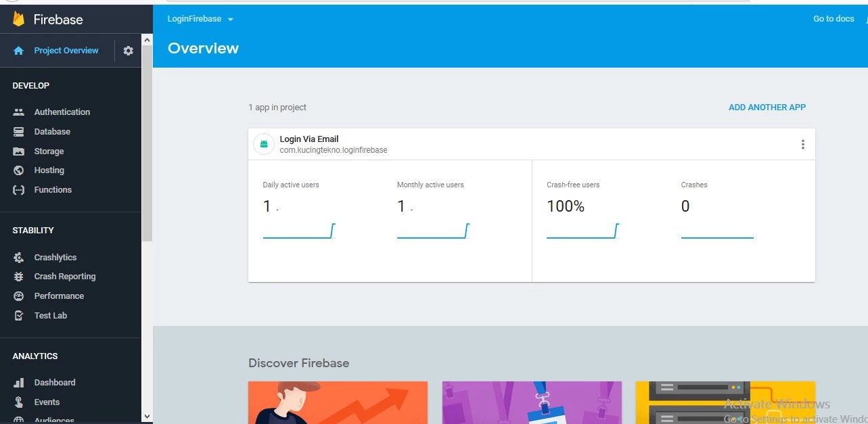This screenshot has height=424, width=868.
Task: Click the Project Overview home icon
Action: pos(18,51)
